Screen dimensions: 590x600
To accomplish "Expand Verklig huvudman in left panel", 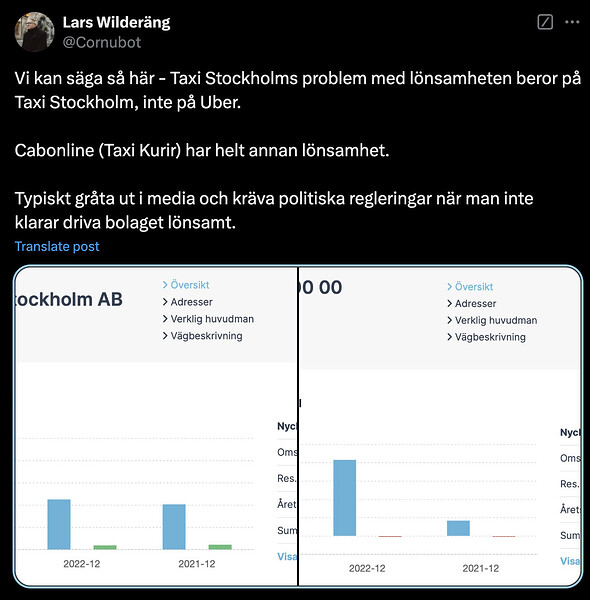I will coord(208,319).
